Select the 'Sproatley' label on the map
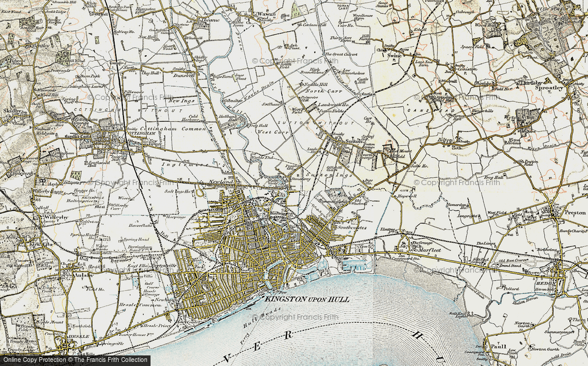Screen dimensions: 588x366 click(x=550, y=88)
